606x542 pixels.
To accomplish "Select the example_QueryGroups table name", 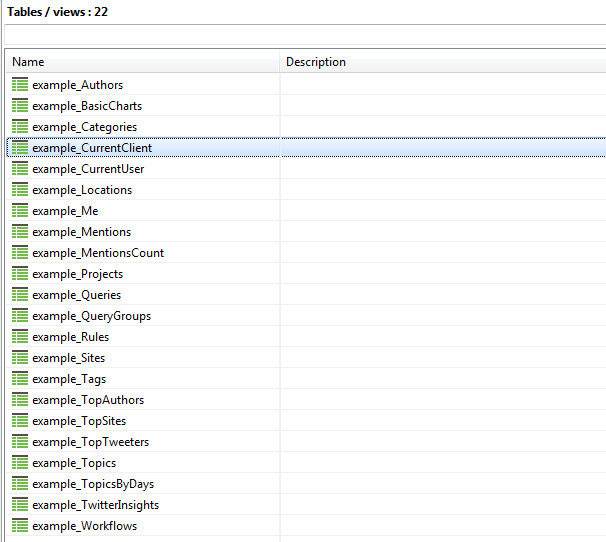I will click(x=91, y=316).
